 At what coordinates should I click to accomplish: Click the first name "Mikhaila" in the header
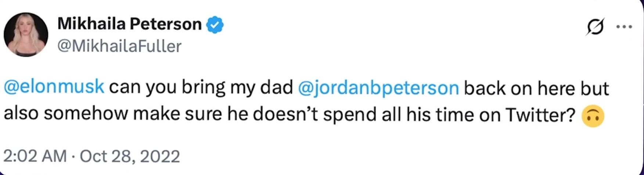pos(92,25)
